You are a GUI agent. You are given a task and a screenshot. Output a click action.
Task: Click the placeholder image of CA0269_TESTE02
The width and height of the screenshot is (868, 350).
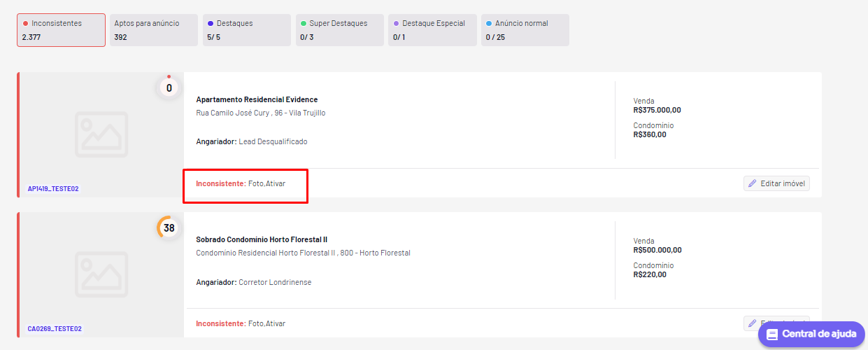101,274
